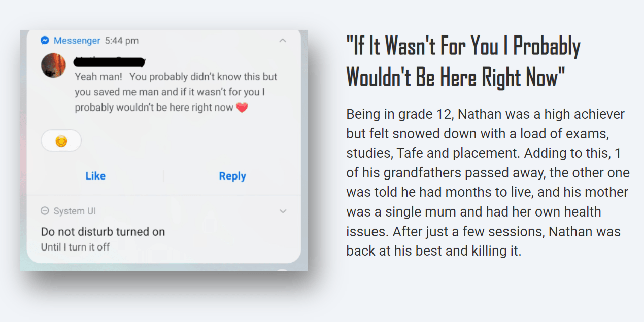Image resolution: width=644 pixels, height=322 pixels.
Task: Click the 'Until I turn it off' text
Action: pyautogui.click(x=76, y=247)
